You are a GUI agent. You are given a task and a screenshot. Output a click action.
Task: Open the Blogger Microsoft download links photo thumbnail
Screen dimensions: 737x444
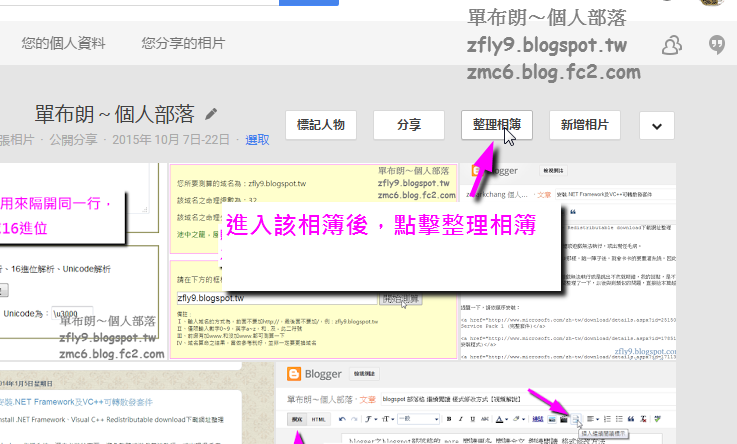568,261
